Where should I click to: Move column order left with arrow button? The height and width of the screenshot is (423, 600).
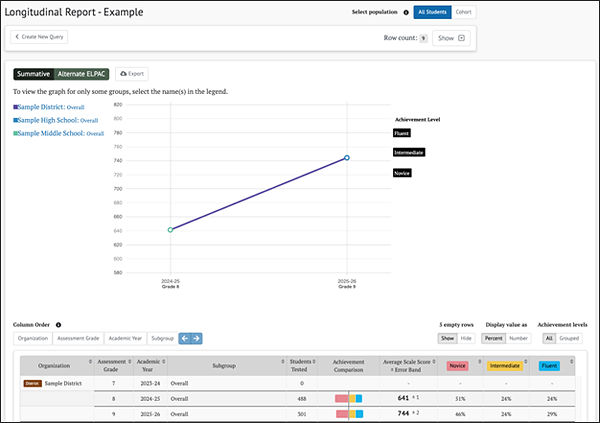(x=184, y=338)
